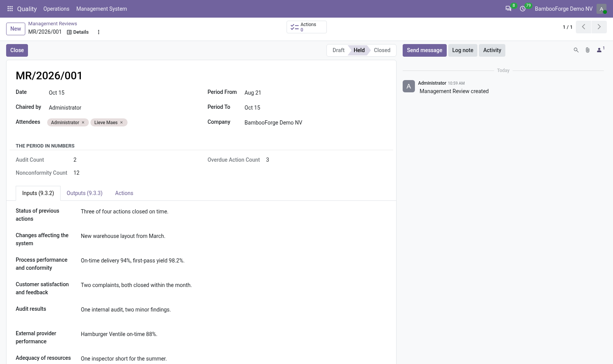Search messages in chatter

point(576,50)
